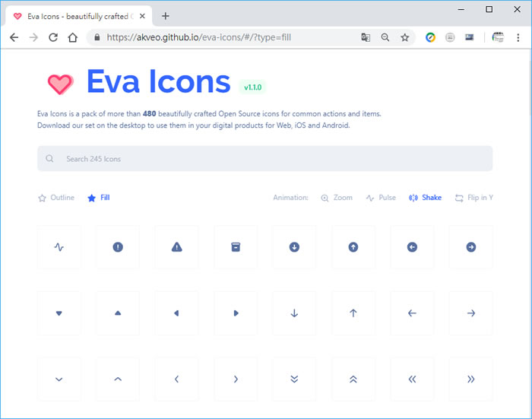Click the single chevron up icon
532x419 pixels.
coord(118,379)
